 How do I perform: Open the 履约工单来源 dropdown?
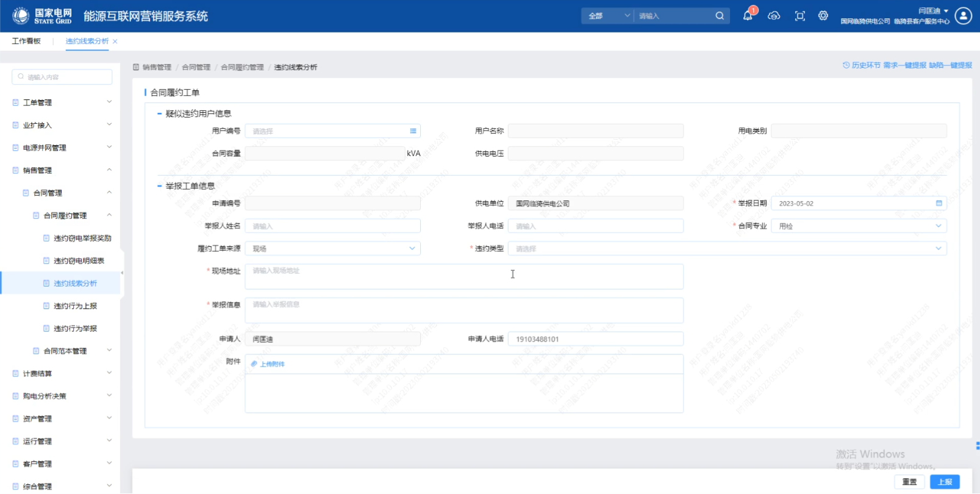click(x=412, y=248)
